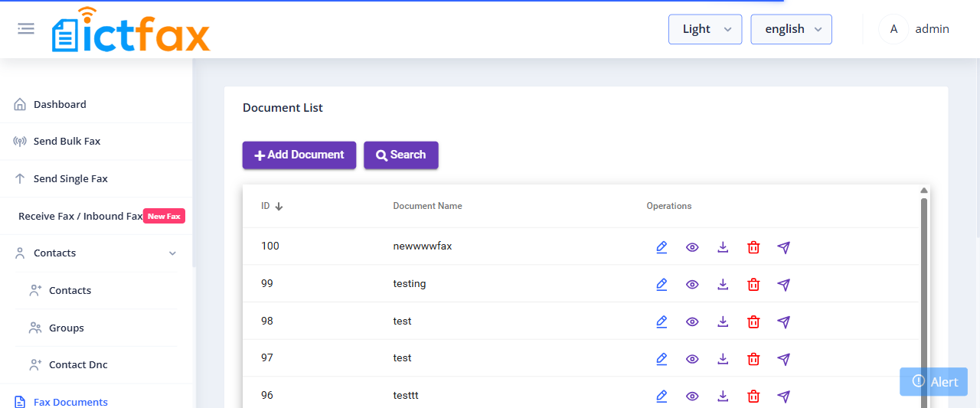Send document testtt with paper plane
Image resolution: width=980 pixels, height=408 pixels.
tap(783, 397)
